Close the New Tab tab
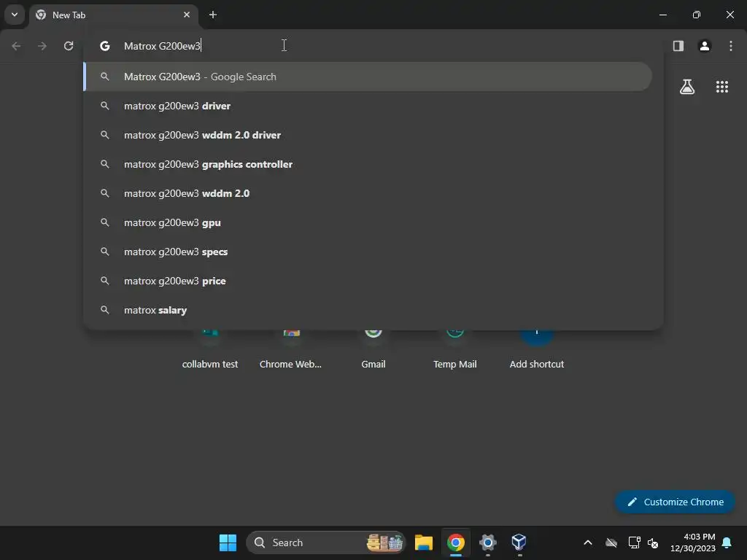 click(186, 15)
